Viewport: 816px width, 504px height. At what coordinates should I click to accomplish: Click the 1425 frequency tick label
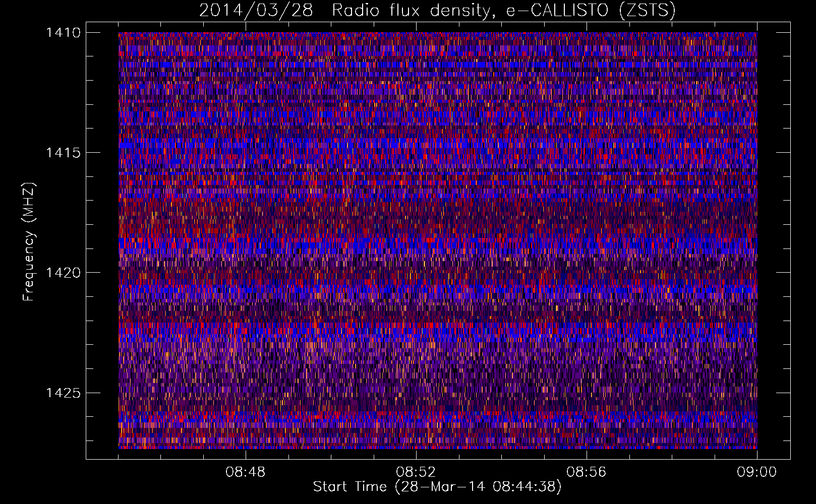pos(63,393)
